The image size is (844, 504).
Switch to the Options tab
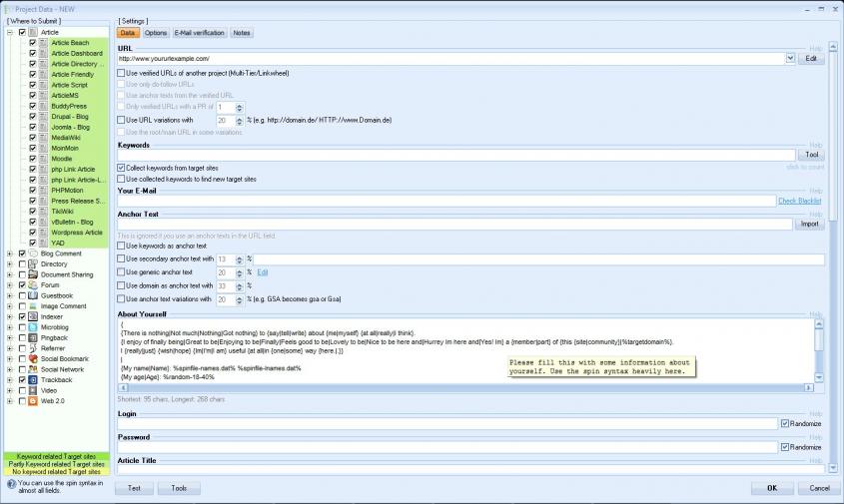tap(156, 33)
